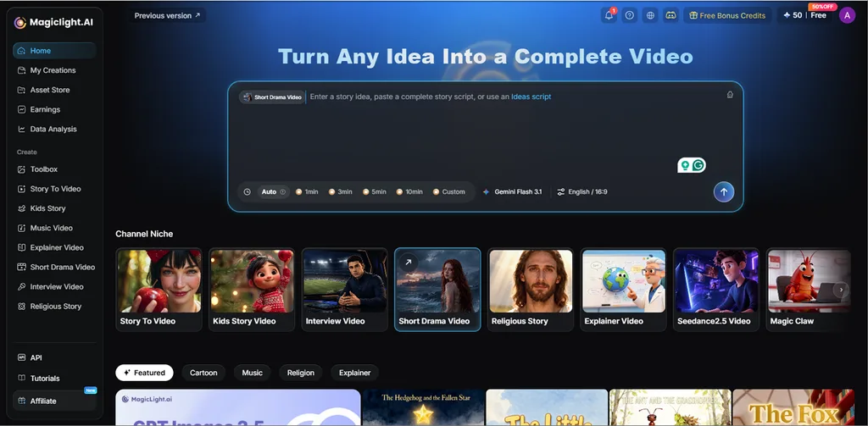Open the Explainer Video niche card
The image size is (868, 426).
624,290
